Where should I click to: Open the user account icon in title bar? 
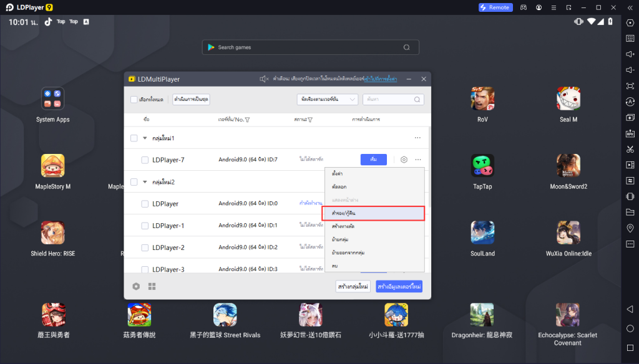[x=539, y=7]
